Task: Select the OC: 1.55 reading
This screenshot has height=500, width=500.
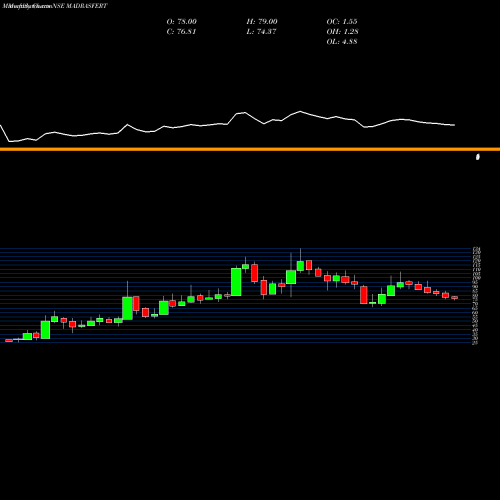Action: pos(342,22)
